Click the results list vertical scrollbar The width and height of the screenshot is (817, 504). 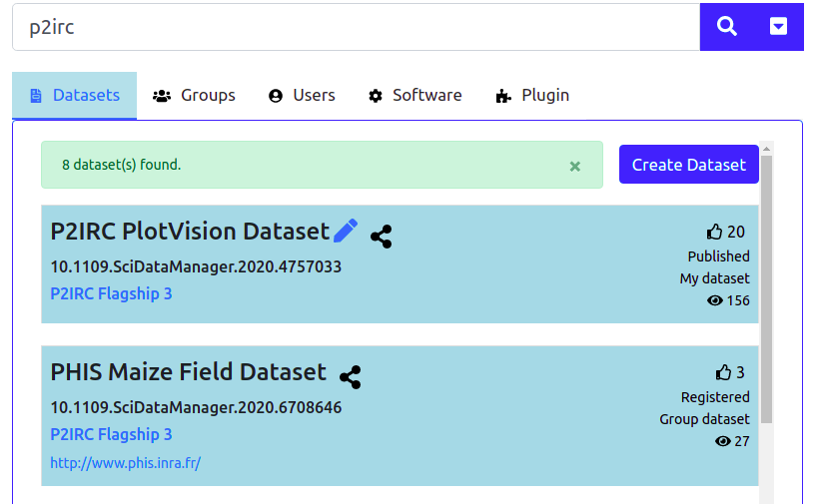point(766,299)
